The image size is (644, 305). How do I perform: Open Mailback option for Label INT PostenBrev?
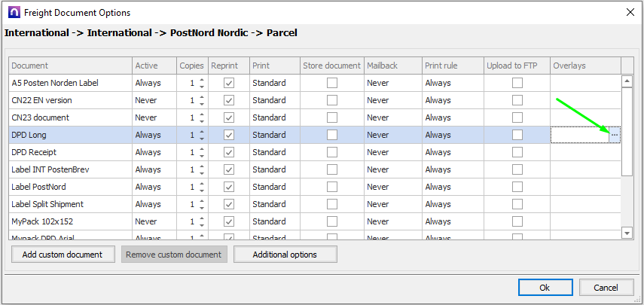tap(392, 169)
